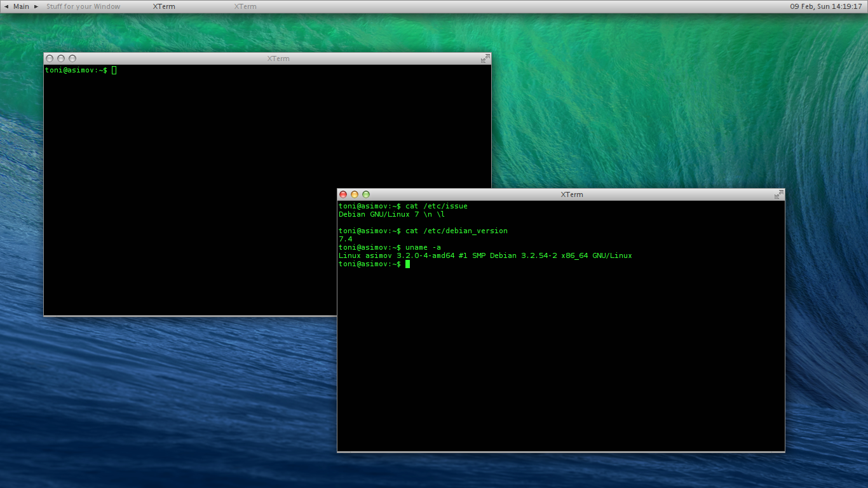Click the front XTerm window title bar text

572,194
